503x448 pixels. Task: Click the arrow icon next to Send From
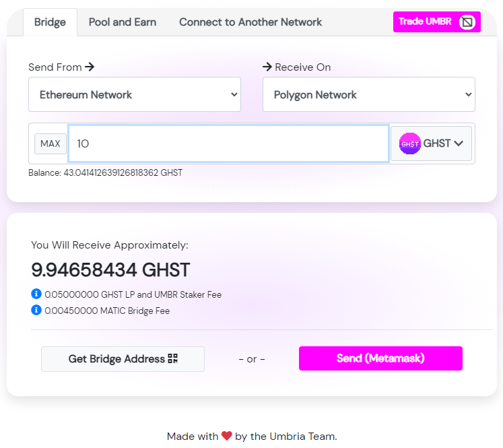[90, 67]
